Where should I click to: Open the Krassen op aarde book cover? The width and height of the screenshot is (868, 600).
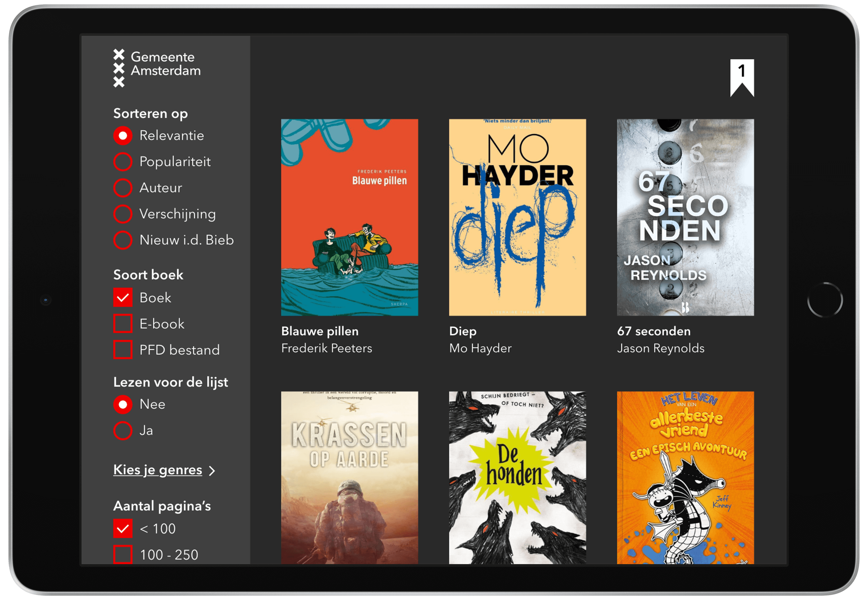tap(349, 477)
